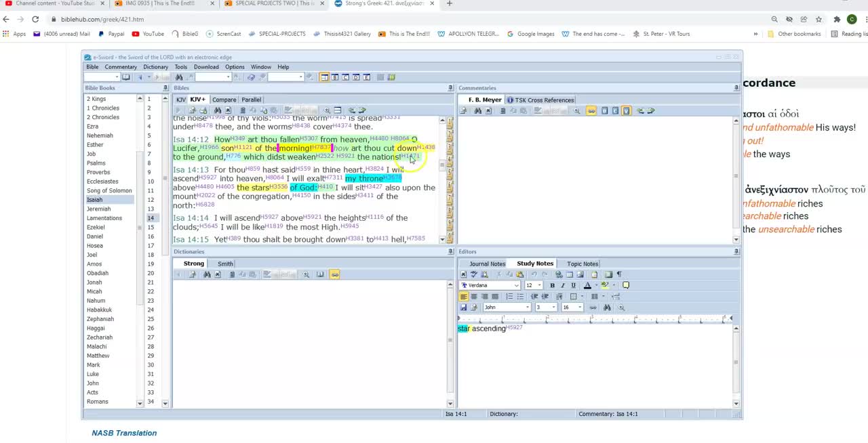Image resolution: width=868 pixels, height=443 pixels.
Task: Click the font color A swatch
Action: [587, 285]
